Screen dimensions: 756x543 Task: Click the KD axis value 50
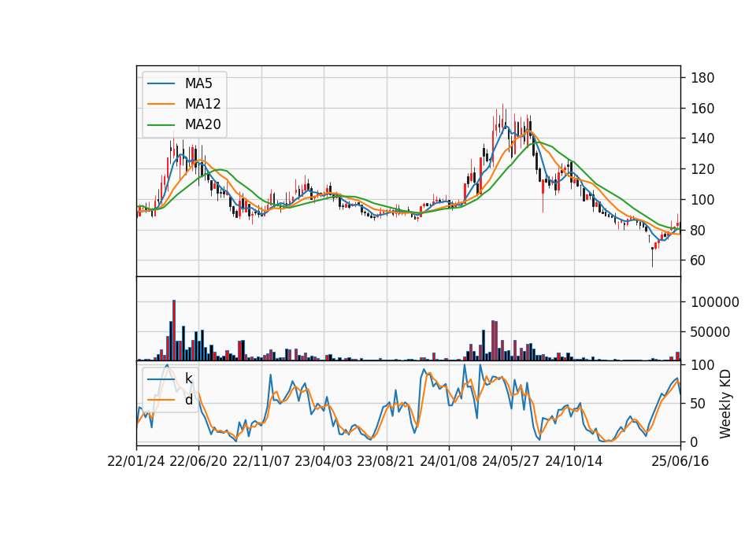[699, 404]
